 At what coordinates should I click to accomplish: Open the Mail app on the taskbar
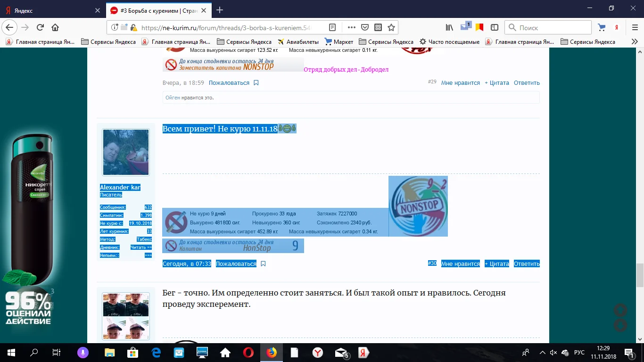(341, 353)
